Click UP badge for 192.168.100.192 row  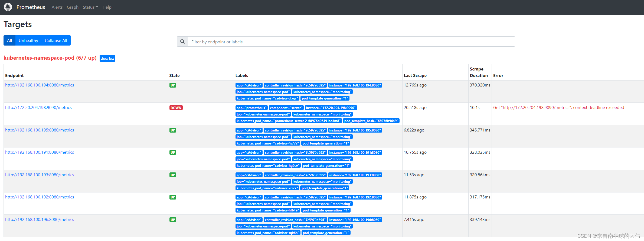click(173, 197)
